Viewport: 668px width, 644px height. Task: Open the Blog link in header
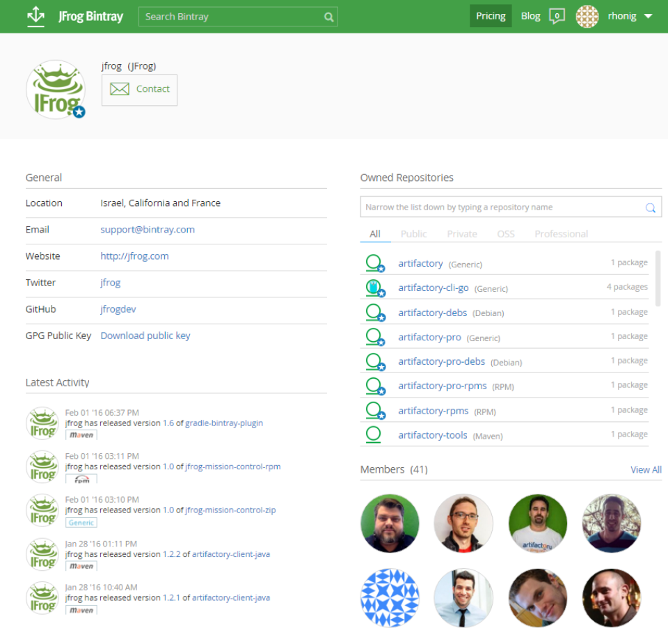[x=530, y=16]
